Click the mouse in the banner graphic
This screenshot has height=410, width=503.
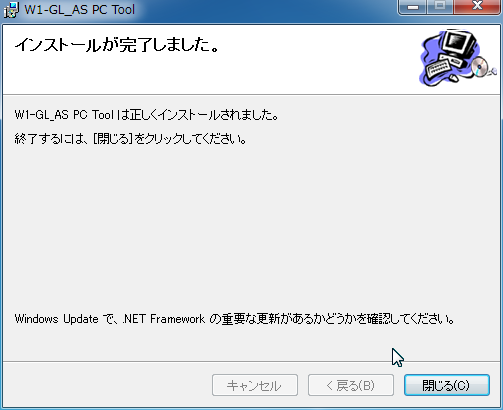point(453,78)
